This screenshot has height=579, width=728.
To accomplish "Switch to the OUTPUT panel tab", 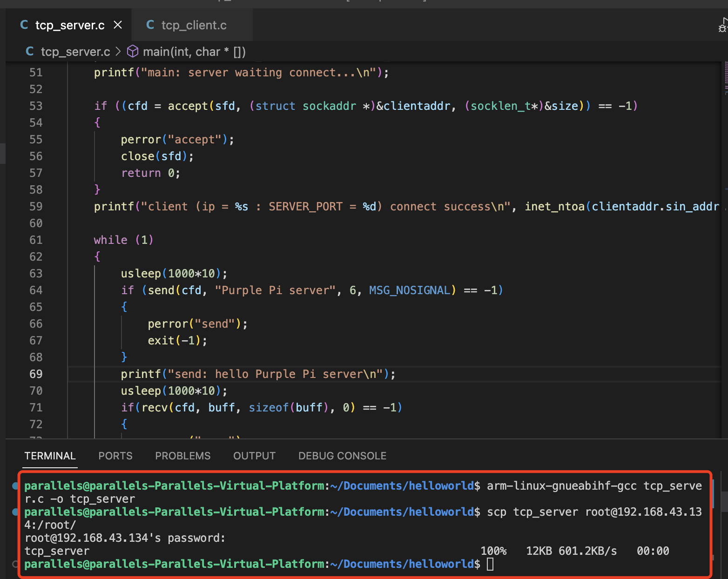I will point(255,456).
